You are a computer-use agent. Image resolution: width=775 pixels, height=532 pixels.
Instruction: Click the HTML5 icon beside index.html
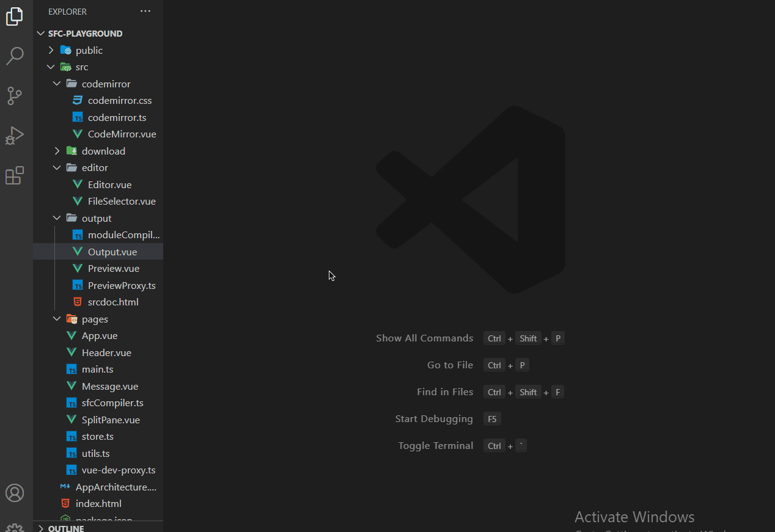pyautogui.click(x=65, y=503)
